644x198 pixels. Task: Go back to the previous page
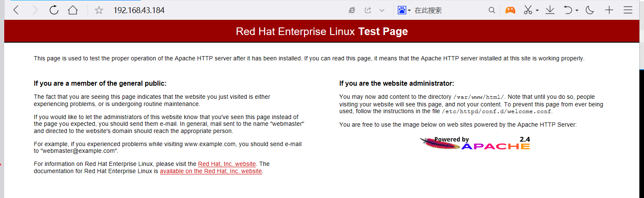tap(16, 10)
